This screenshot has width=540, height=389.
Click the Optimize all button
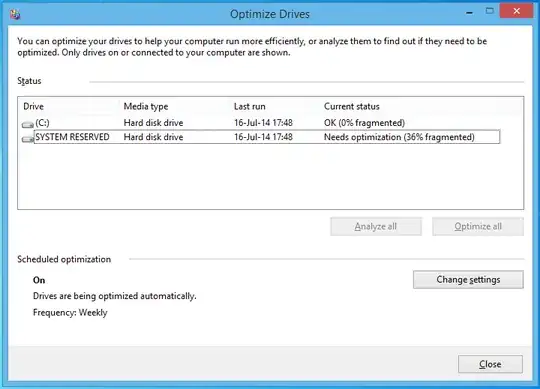point(478,227)
